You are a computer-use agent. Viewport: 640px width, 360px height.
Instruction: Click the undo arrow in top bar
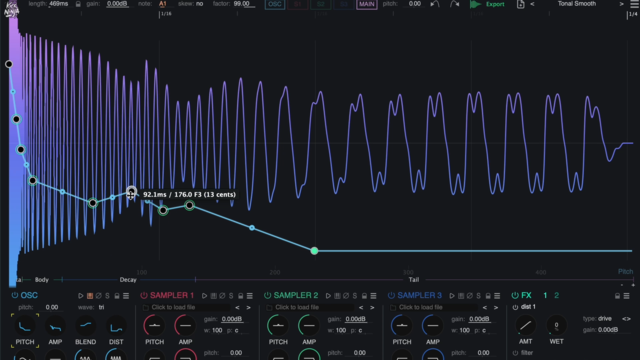coord(435,4)
